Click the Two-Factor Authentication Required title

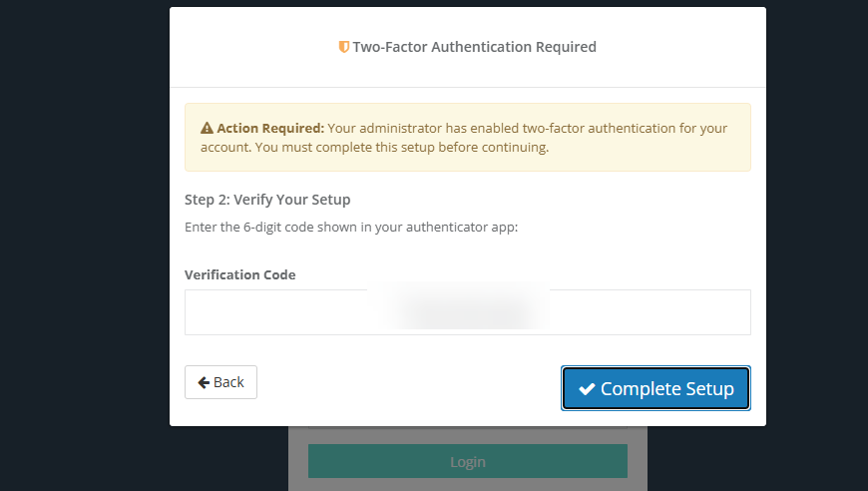[474, 47]
